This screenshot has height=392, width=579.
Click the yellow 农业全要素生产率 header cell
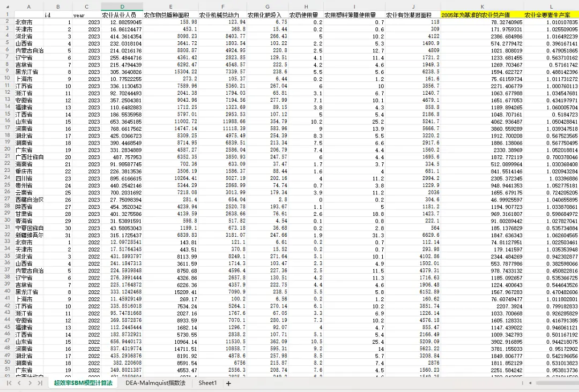tap(551, 15)
